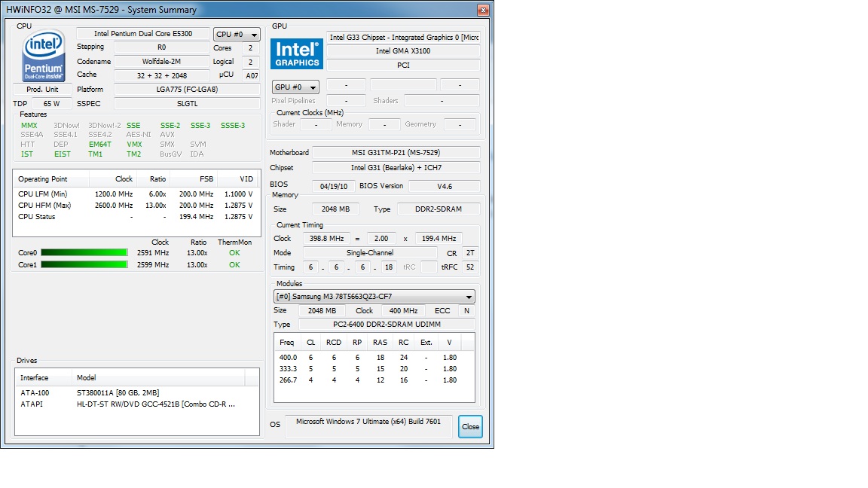Click the 04/19/10 BIOS date field
Viewport: 868px width, 488px height.
tap(334, 187)
